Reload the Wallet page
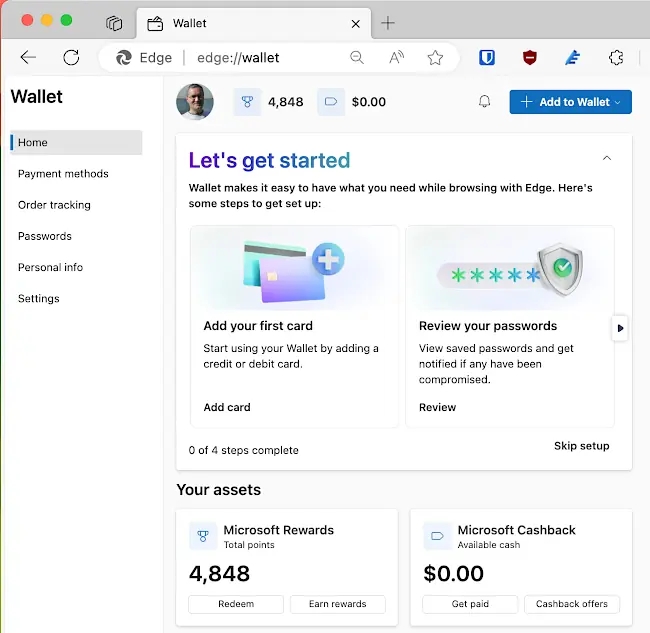 pos(71,57)
